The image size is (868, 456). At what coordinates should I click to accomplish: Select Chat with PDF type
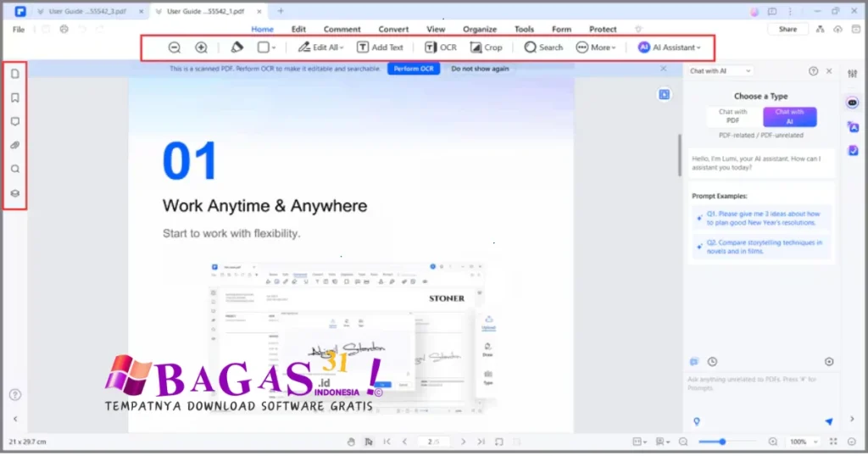click(733, 116)
